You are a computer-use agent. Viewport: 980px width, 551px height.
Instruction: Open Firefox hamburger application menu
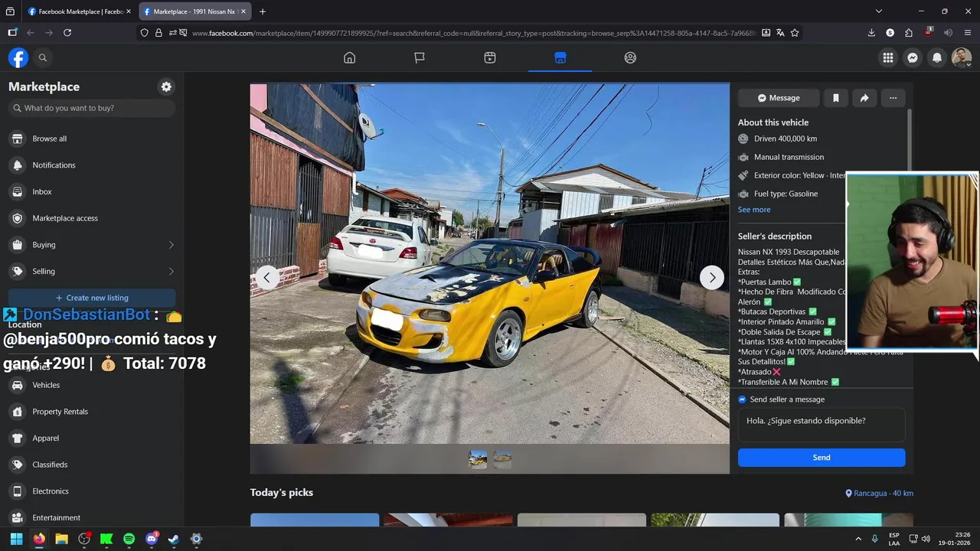pos(968,33)
